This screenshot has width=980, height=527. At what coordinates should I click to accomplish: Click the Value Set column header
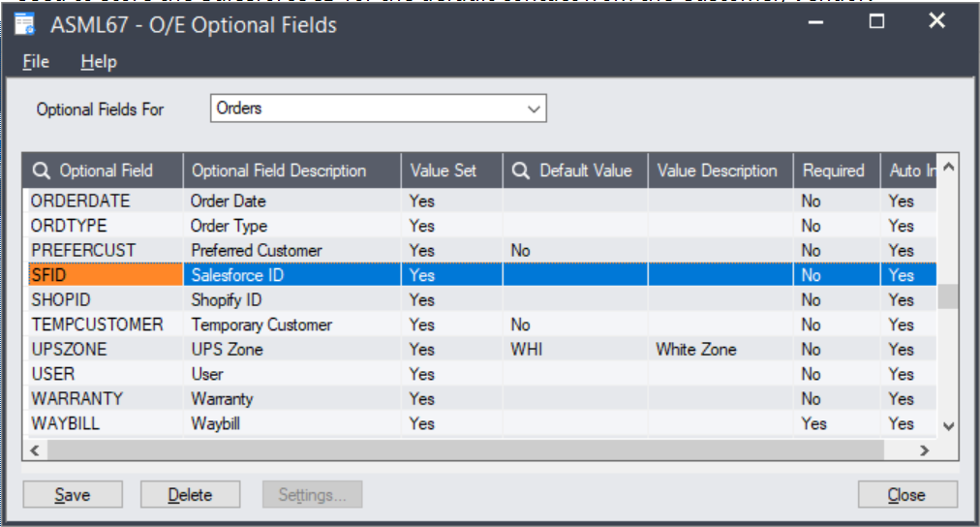tap(451, 170)
